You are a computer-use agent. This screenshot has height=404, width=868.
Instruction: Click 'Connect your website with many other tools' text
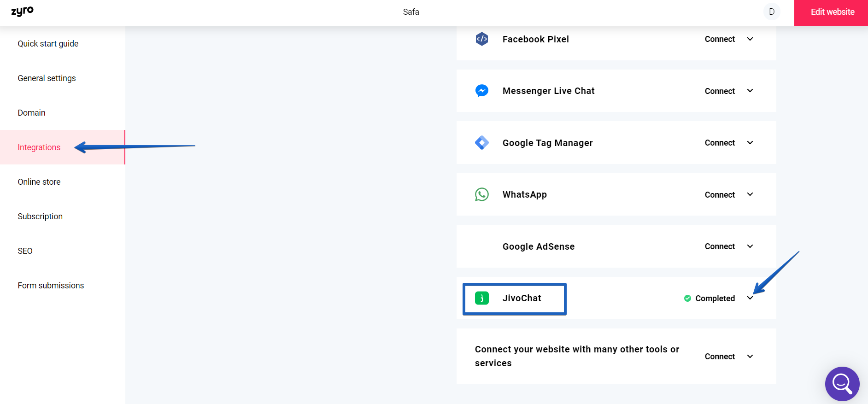click(x=577, y=356)
